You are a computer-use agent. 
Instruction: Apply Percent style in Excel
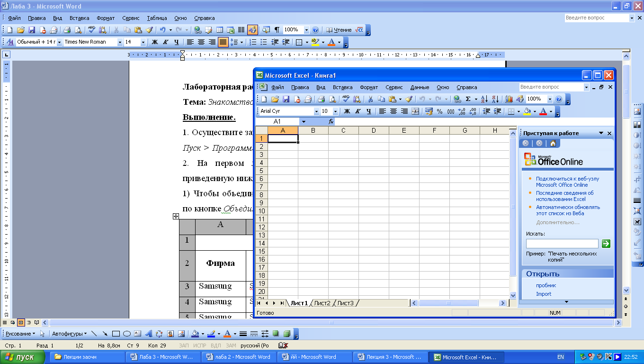439,111
